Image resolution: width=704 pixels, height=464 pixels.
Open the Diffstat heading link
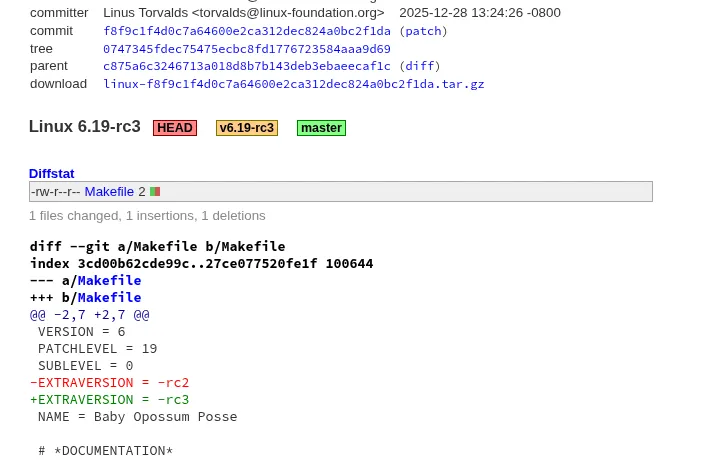tap(51, 173)
